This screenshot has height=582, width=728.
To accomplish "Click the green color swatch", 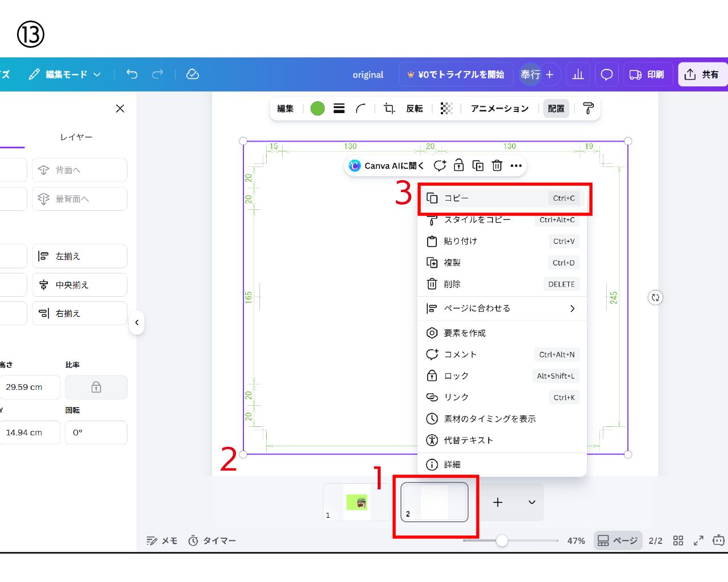I will [x=317, y=109].
